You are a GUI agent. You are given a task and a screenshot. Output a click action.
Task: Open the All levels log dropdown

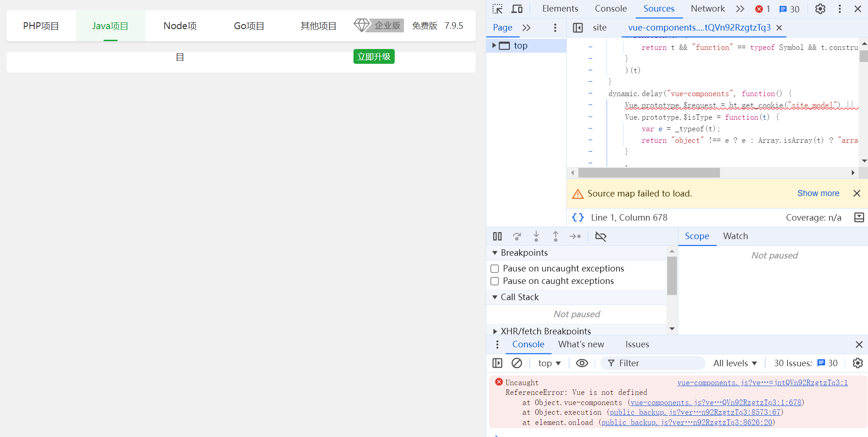[x=735, y=363]
